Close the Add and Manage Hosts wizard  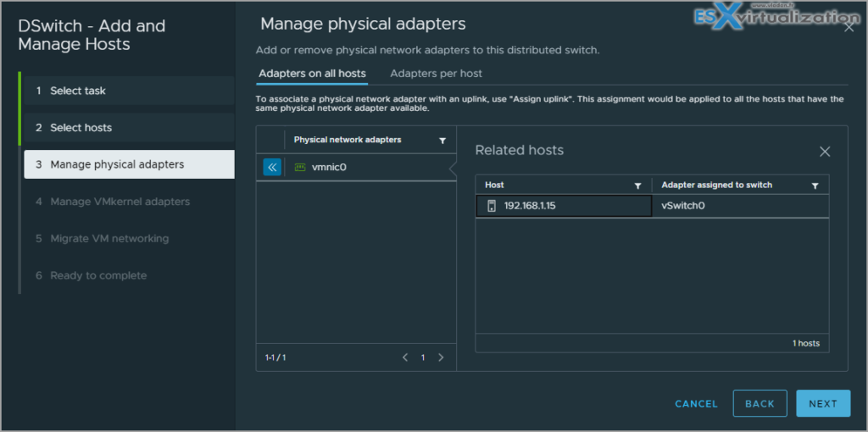click(849, 27)
